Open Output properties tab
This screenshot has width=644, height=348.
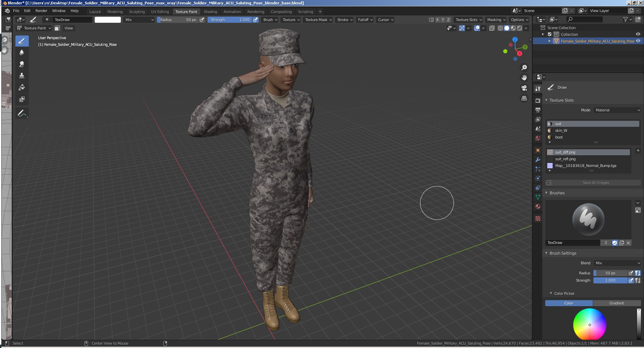pos(538,110)
